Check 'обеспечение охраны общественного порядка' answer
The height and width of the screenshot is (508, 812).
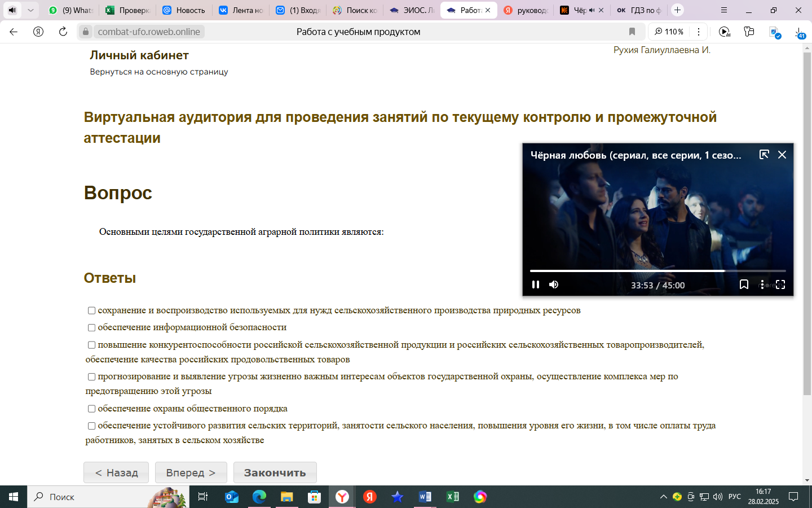point(91,409)
